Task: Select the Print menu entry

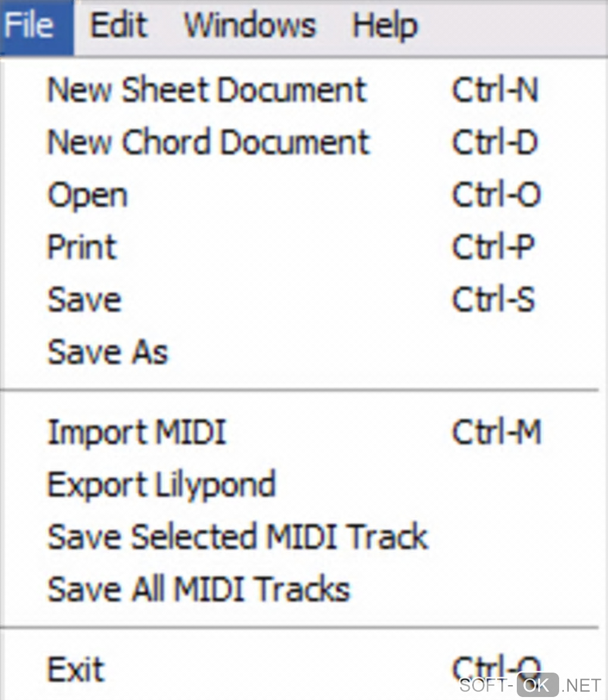Action: pos(82,247)
